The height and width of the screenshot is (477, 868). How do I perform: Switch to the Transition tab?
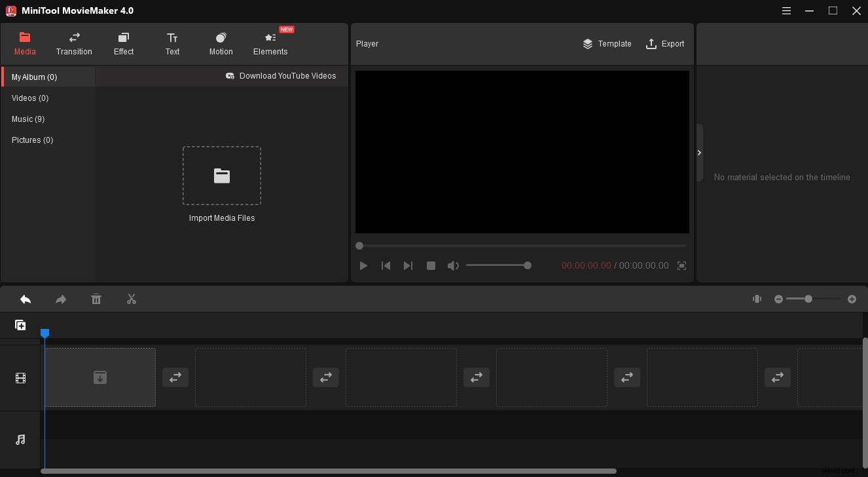[74, 43]
